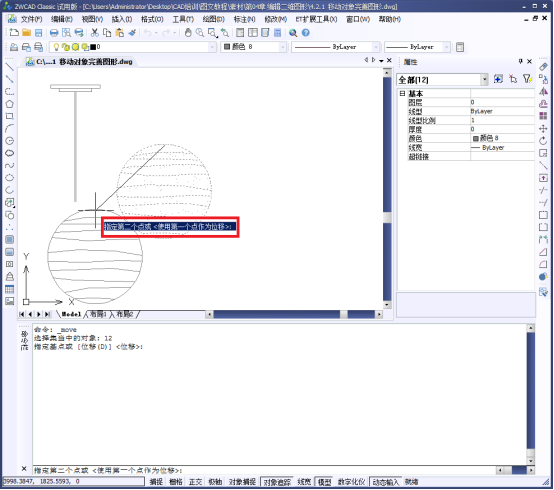The image size is (554, 490).
Task: Click the Cut scissors icon
Action: click(x=94, y=33)
